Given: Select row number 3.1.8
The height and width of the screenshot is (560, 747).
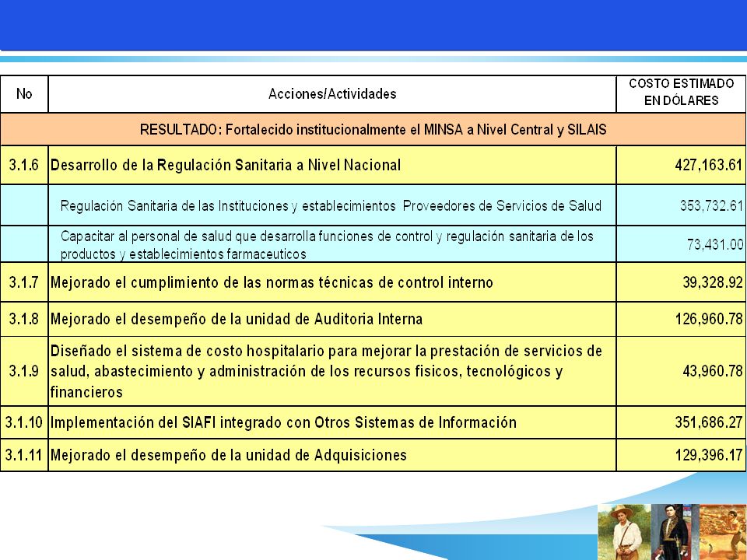Looking at the screenshot, I should tap(24, 319).
